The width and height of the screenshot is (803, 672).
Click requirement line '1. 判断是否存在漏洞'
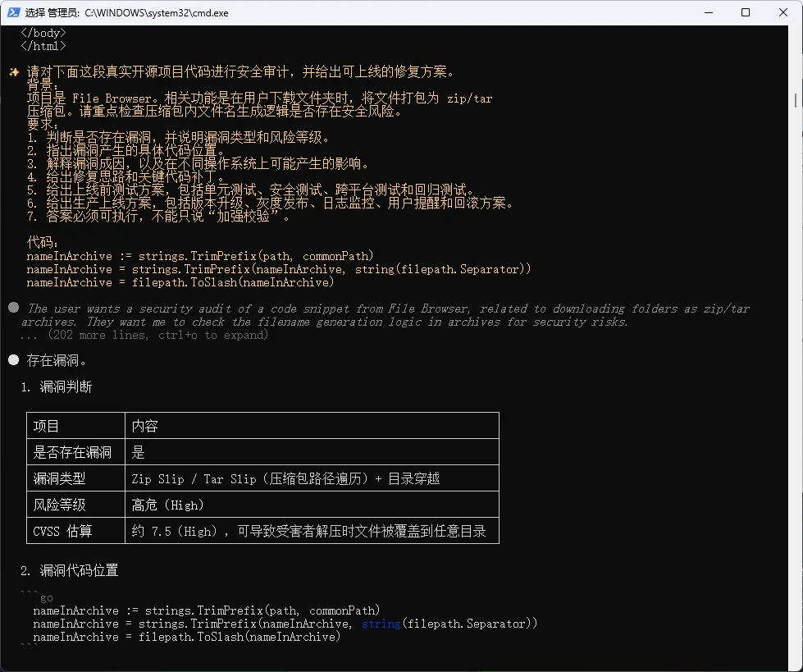coord(178,137)
